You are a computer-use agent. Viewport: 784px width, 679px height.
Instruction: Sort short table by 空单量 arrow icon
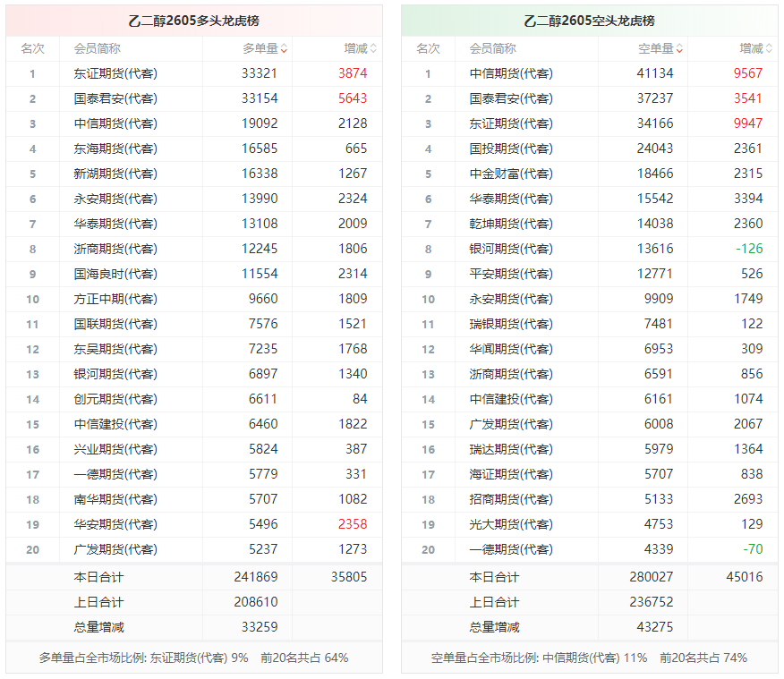[679, 49]
